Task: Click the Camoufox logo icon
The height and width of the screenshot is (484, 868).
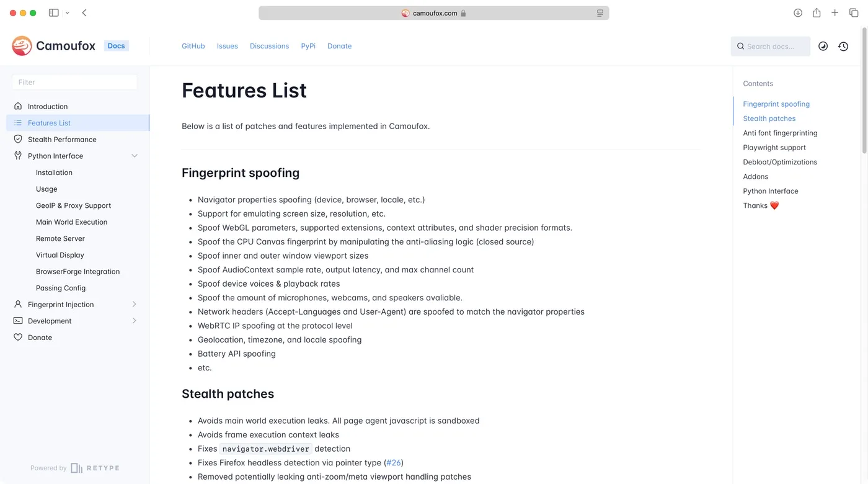Action: tap(22, 46)
